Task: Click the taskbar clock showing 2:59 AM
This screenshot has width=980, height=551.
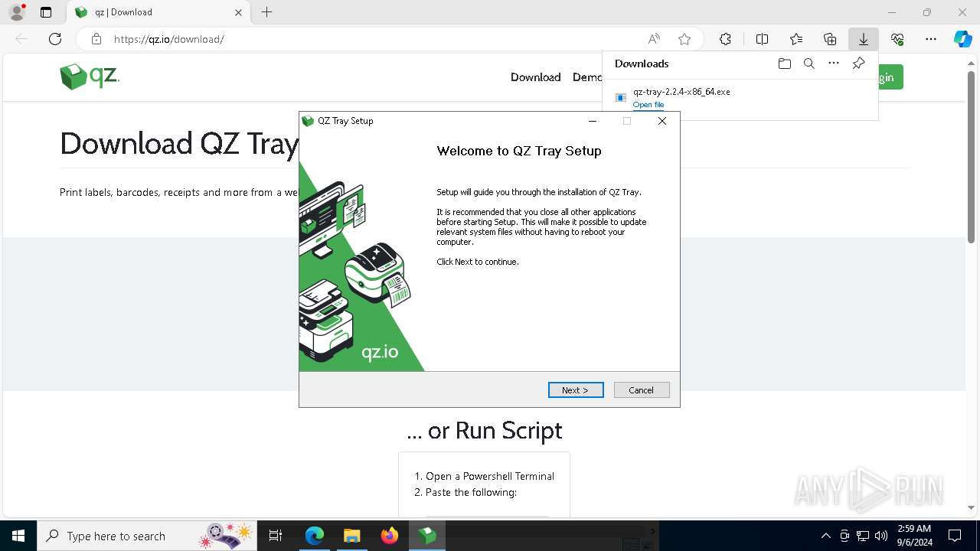Action: pos(914,536)
